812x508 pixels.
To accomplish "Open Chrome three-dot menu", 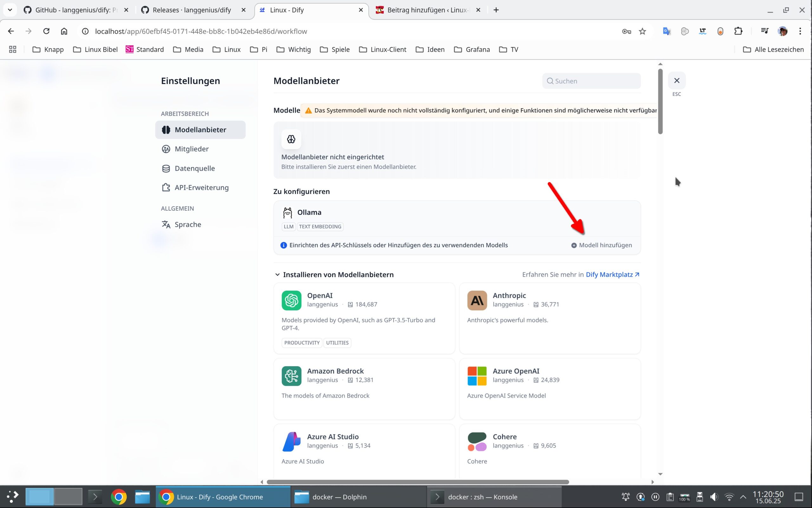I will pyautogui.click(x=800, y=31).
